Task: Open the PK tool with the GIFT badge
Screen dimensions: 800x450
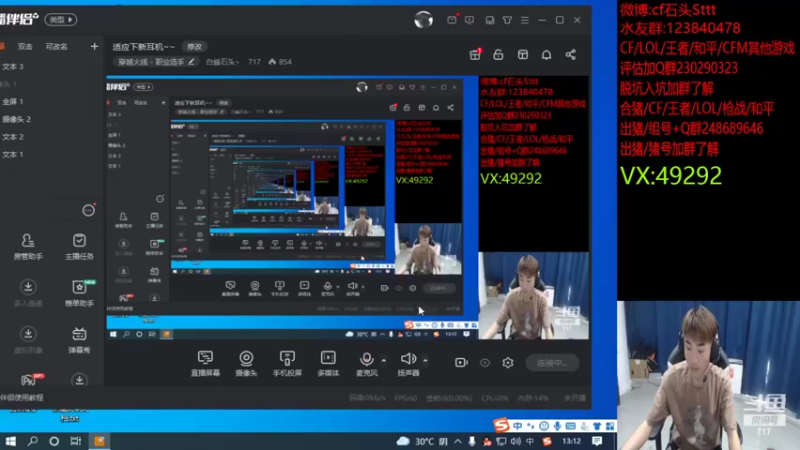Action: point(31,380)
